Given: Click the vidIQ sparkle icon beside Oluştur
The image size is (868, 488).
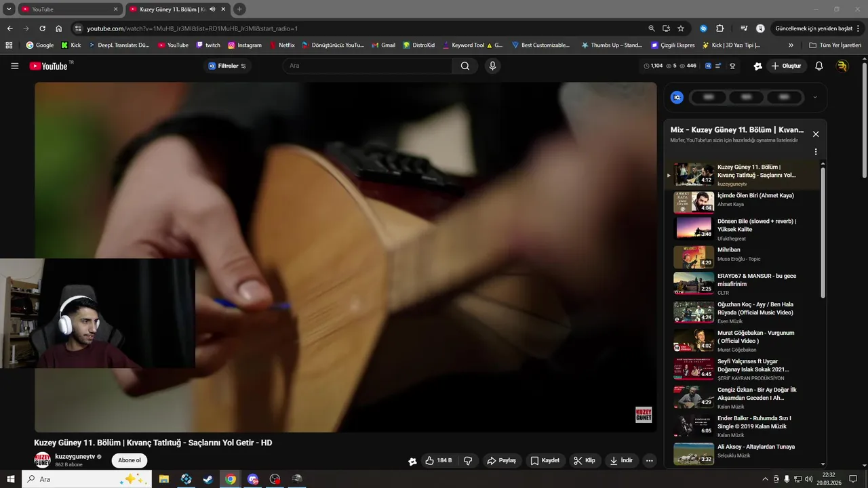Looking at the screenshot, I should pyautogui.click(x=757, y=66).
